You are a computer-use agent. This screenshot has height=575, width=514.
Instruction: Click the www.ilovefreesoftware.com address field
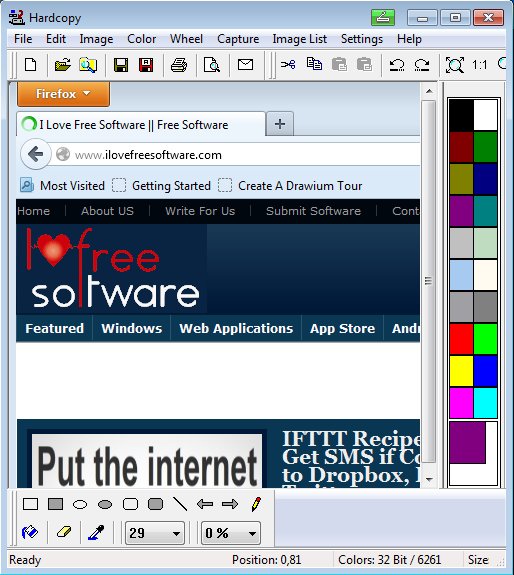click(x=236, y=155)
